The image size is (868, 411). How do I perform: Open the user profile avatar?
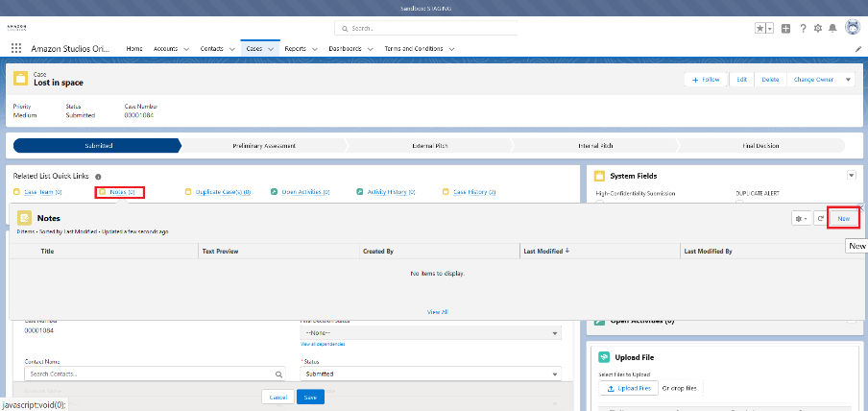click(853, 28)
